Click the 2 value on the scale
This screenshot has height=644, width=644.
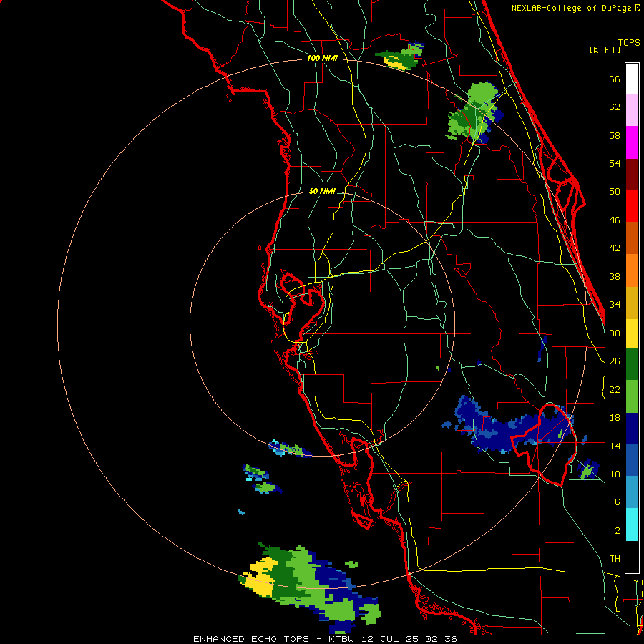pos(617,531)
